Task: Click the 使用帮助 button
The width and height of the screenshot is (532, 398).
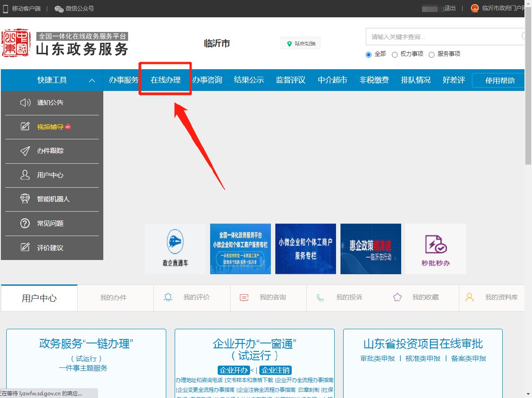Action: [500, 80]
